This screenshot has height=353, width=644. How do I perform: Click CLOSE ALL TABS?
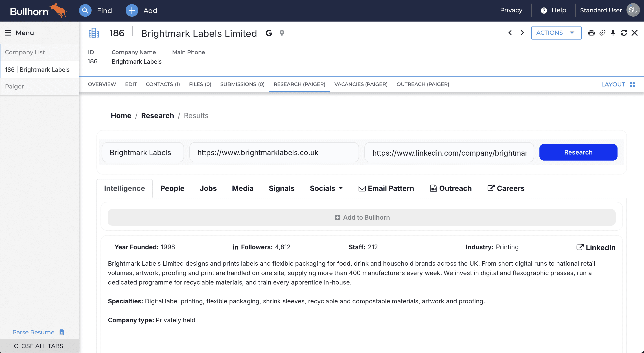tap(39, 346)
